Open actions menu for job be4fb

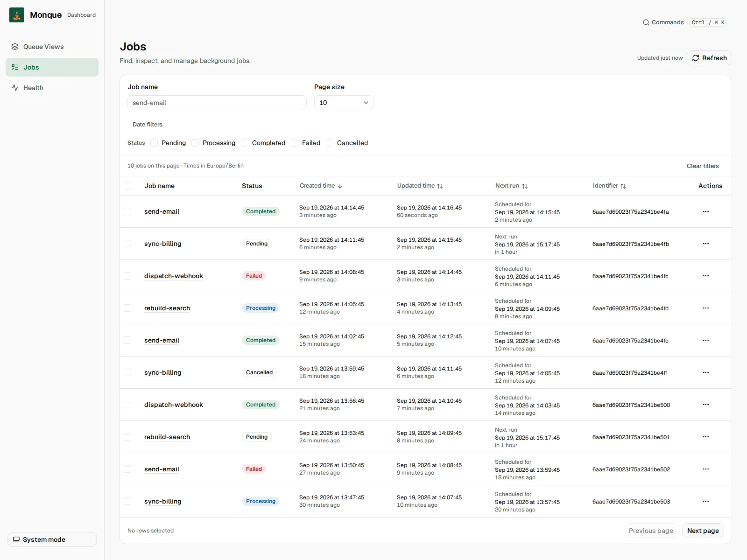click(x=706, y=244)
